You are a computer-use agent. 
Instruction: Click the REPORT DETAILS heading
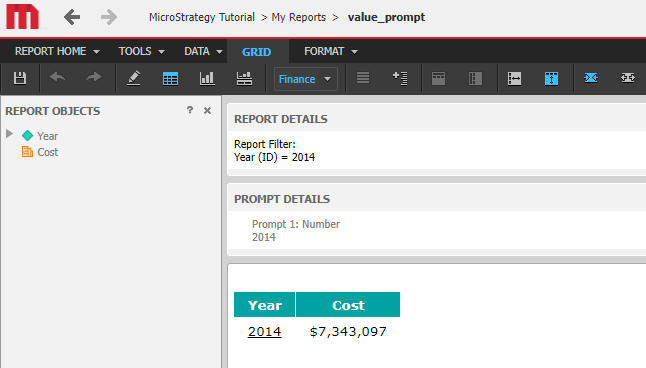[x=281, y=119]
